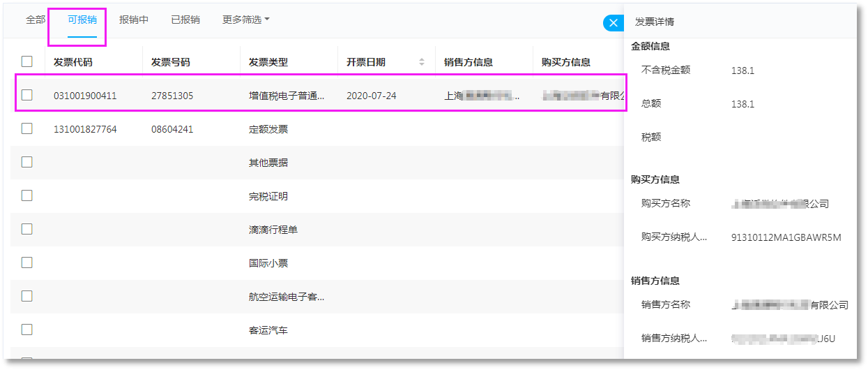Sort by 开票日期 using sort arrows
The height and width of the screenshot is (370, 868).
tap(421, 62)
